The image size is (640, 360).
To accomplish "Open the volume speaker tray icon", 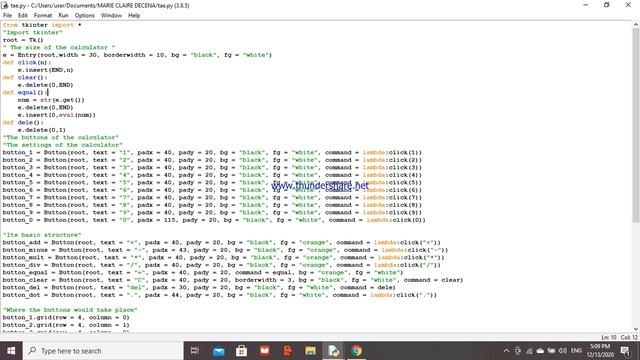I will [x=563, y=351].
